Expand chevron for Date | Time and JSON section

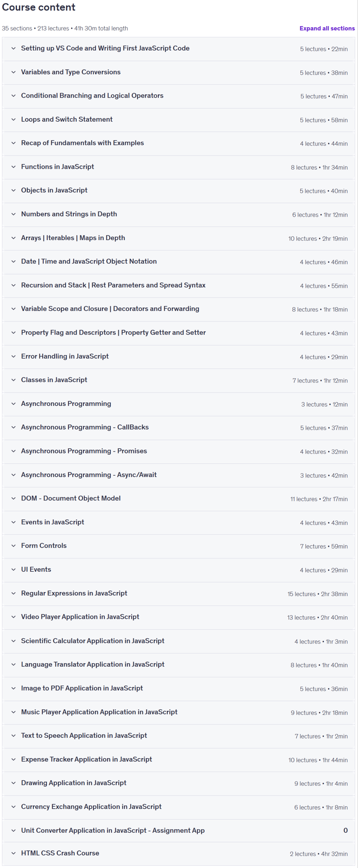click(x=14, y=261)
